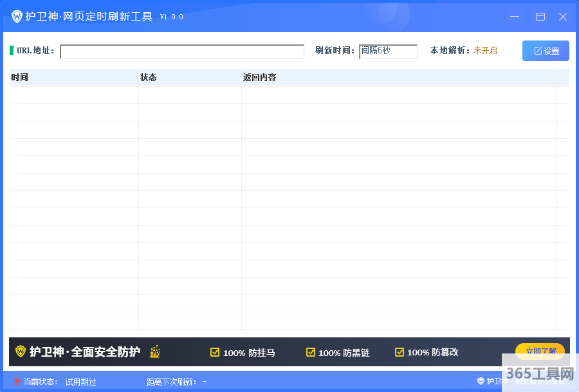Open settings with the 设置 button
Viewport: 579px width, 392px height.
click(546, 51)
